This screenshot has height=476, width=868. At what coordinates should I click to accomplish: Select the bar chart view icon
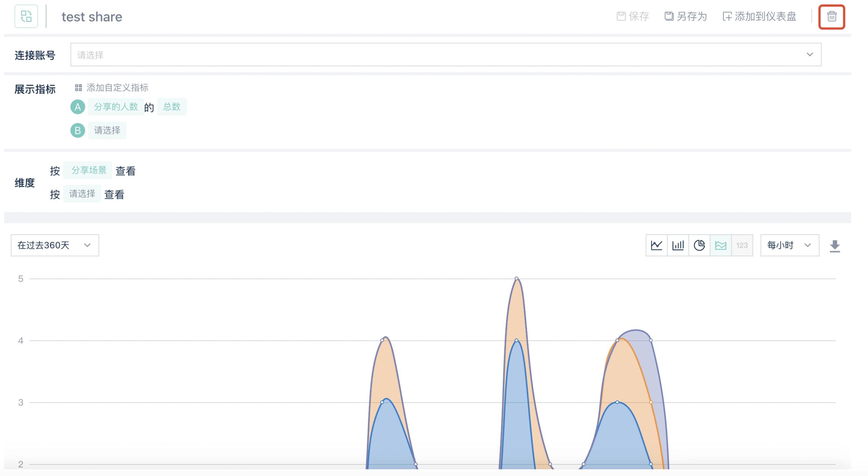coord(678,245)
